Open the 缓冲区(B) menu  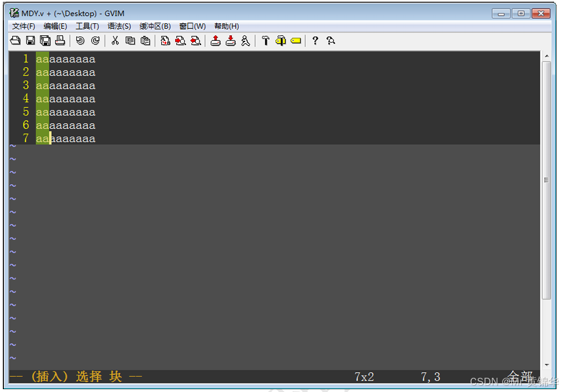(155, 26)
